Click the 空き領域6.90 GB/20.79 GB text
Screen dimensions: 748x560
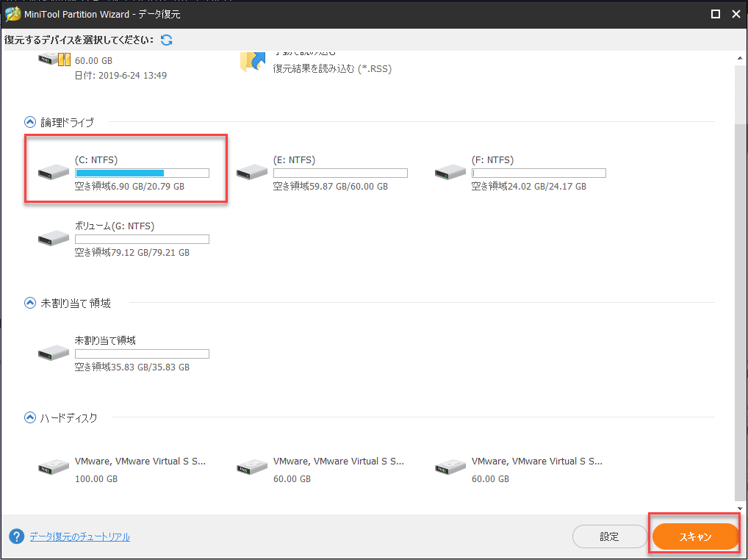129,186
